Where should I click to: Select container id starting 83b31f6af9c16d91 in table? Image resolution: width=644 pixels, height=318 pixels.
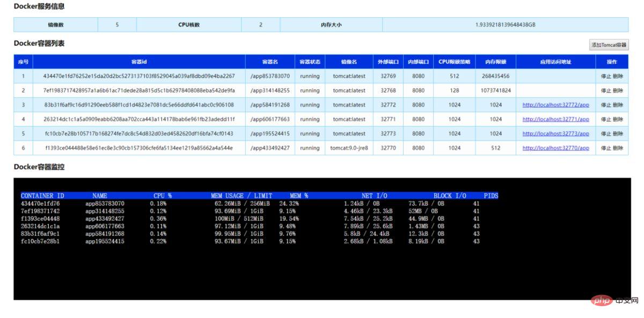click(x=139, y=105)
